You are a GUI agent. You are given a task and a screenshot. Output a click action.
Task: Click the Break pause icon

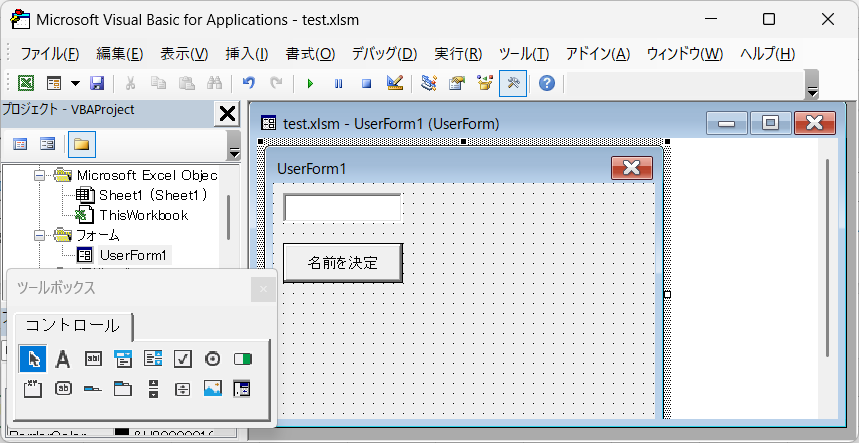point(339,84)
